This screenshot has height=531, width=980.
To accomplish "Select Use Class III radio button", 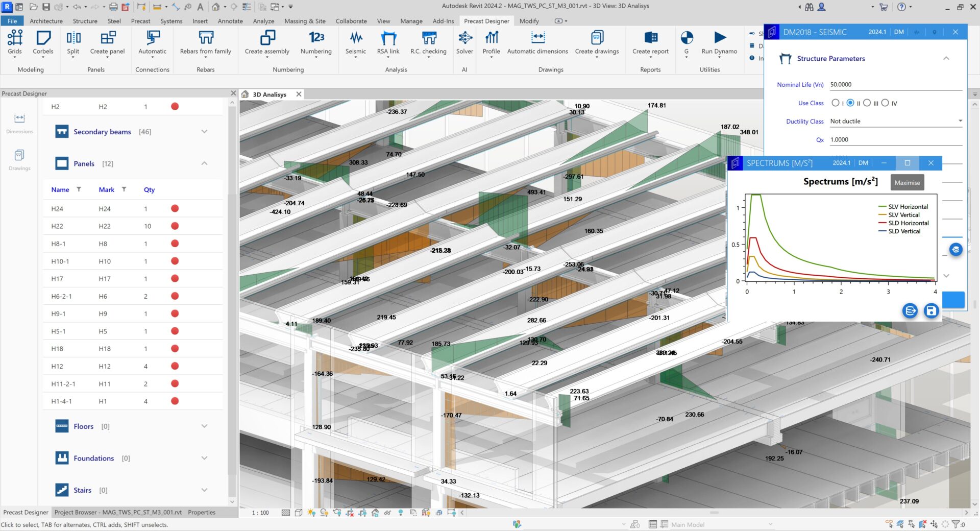I will (x=867, y=103).
